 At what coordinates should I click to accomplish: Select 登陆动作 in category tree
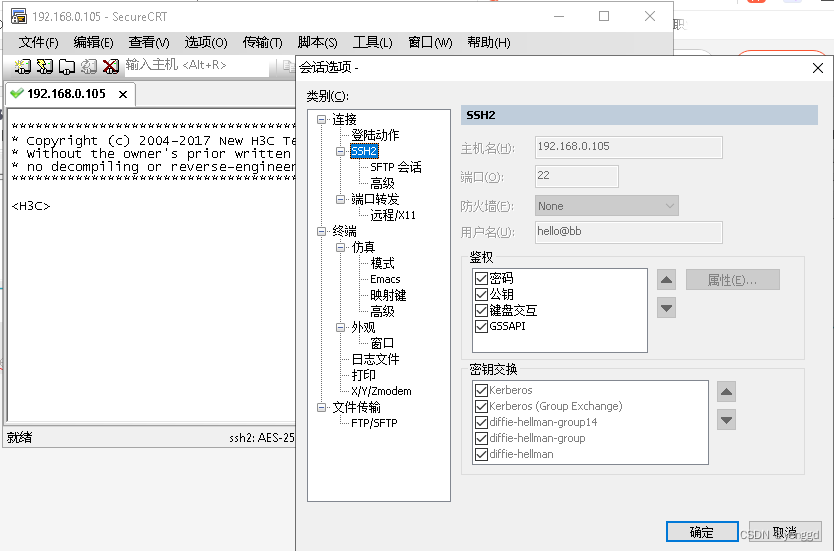(x=375, y=135)
